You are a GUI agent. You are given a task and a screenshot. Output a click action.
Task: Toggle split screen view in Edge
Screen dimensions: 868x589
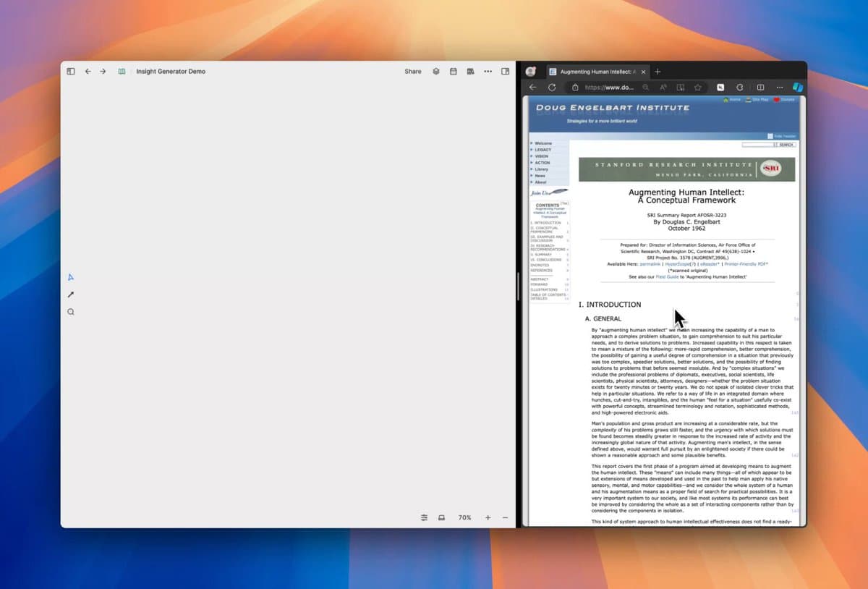pyautogui.click(x=760, y=87)
